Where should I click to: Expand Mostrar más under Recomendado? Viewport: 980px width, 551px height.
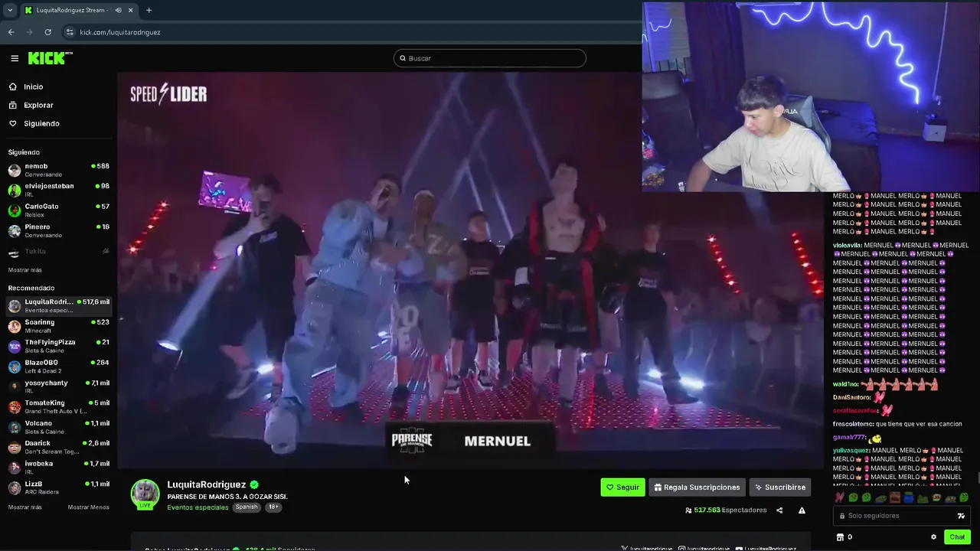click(x=25, y=507)
